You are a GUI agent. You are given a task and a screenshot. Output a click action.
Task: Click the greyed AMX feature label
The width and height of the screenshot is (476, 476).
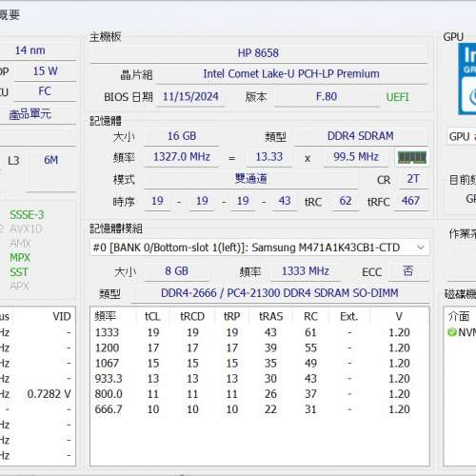[20, 244]
